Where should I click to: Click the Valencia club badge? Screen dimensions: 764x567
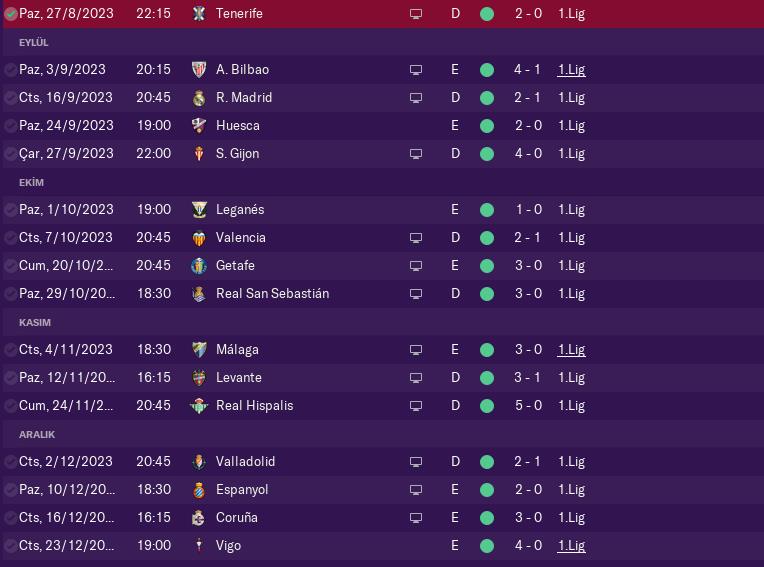tap(199, 238)
